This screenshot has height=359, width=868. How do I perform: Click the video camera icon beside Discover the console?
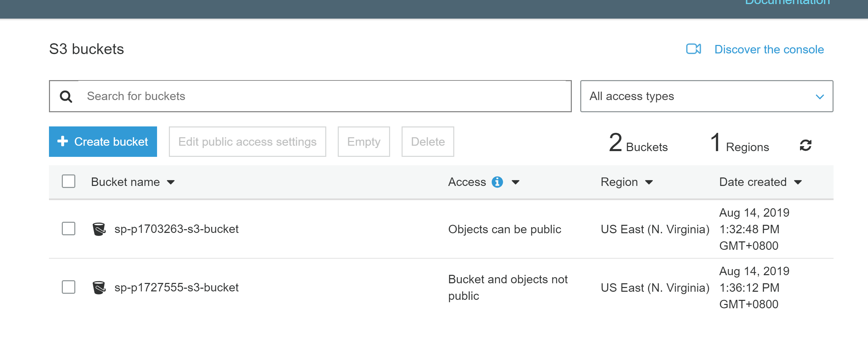(x=694, y=49)
